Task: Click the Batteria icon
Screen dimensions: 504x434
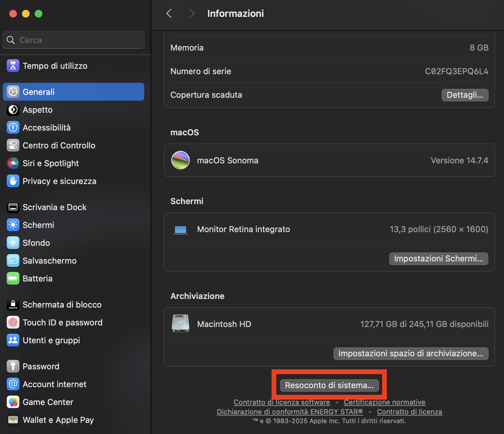Action: click(x=13, y=279)
